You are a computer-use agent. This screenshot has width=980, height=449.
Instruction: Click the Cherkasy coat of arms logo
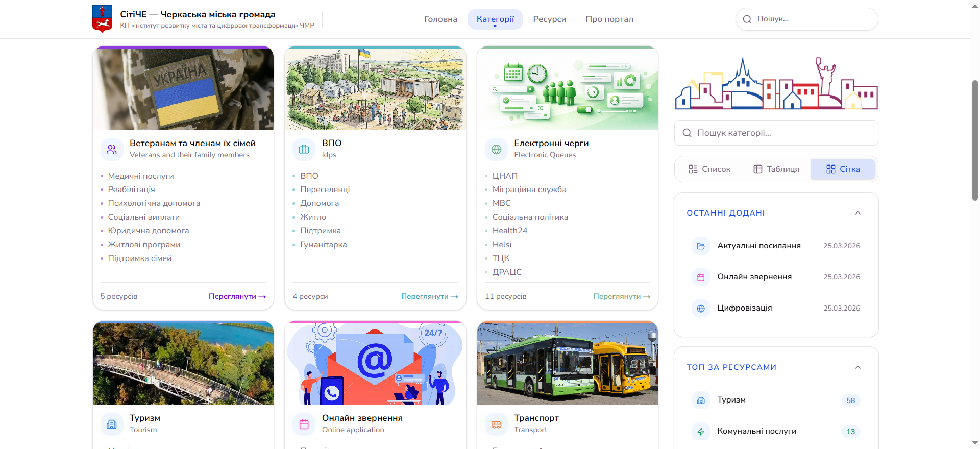pos(102,19)
